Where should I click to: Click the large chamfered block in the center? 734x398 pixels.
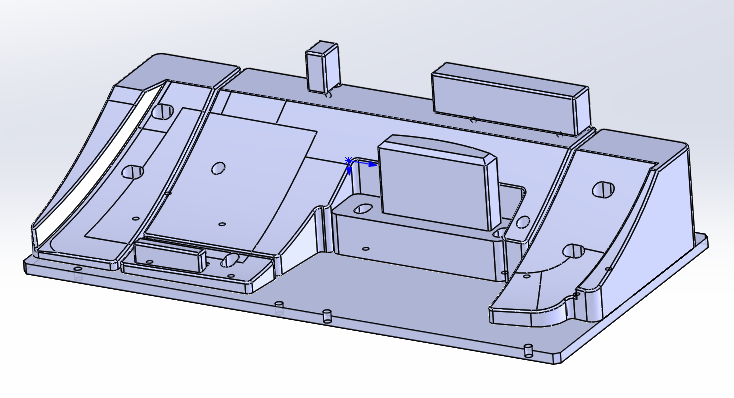coord(439,182)
